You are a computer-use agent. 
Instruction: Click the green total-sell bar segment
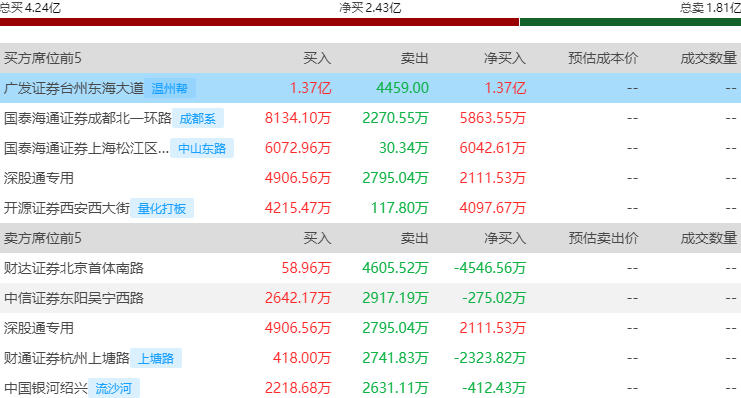tap(630, 22)
